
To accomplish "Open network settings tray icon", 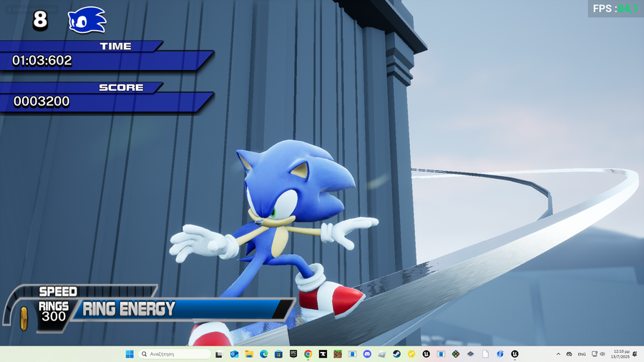I will pyautogui.click(x=595, y=354).
